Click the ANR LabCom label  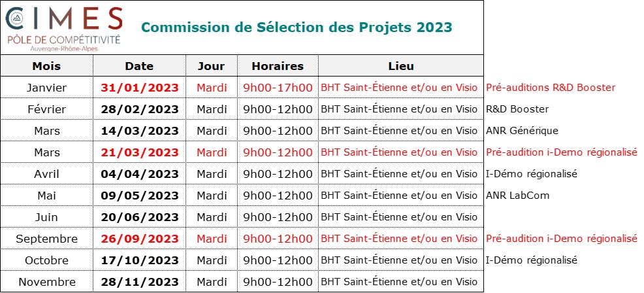(517, 196)
